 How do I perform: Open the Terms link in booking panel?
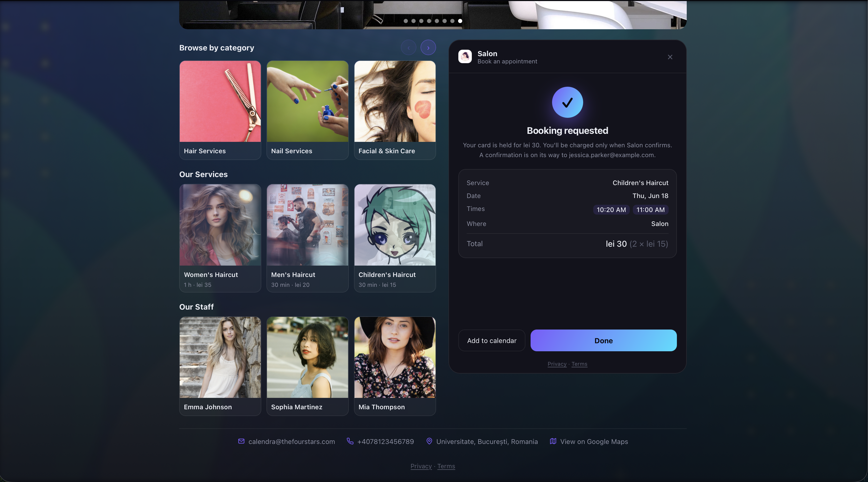(x=579, y=364)
